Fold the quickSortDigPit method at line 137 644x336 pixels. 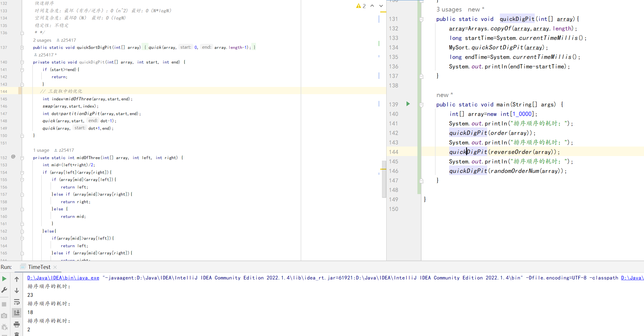pyautogui.click(x=22, y=48)
